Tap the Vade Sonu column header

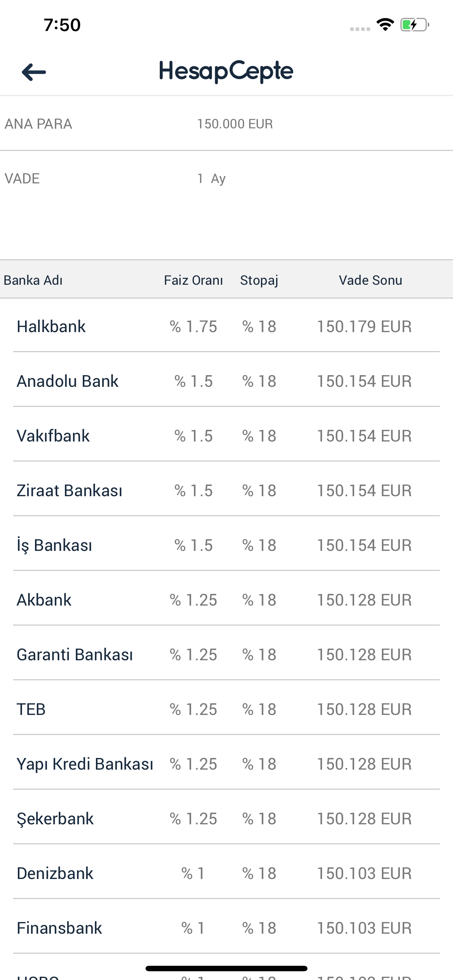coord(370,280)
